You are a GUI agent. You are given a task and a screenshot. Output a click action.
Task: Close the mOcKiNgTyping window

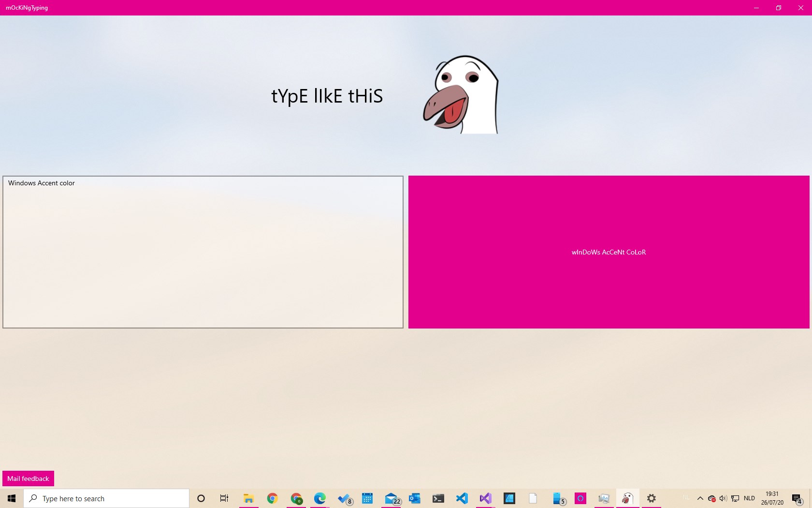click(801, 8)
